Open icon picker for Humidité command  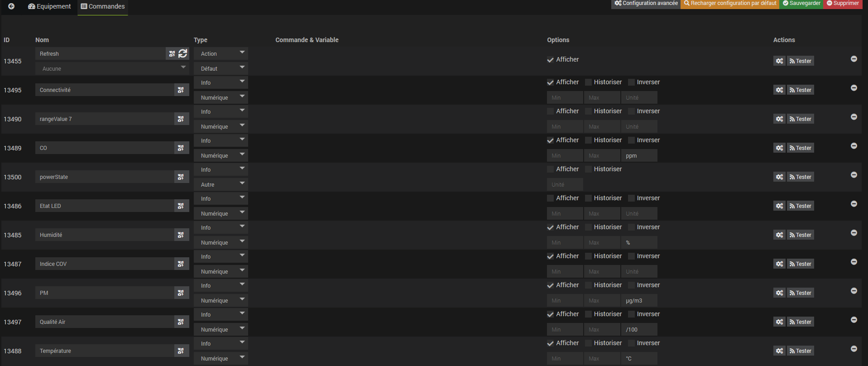181,235
